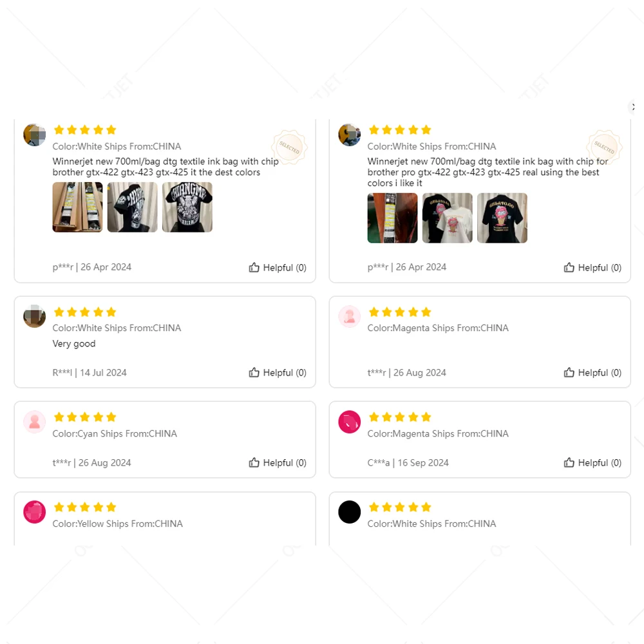Click C***a's pink profile avatar
644x644 pixels.
click(350, 422)
